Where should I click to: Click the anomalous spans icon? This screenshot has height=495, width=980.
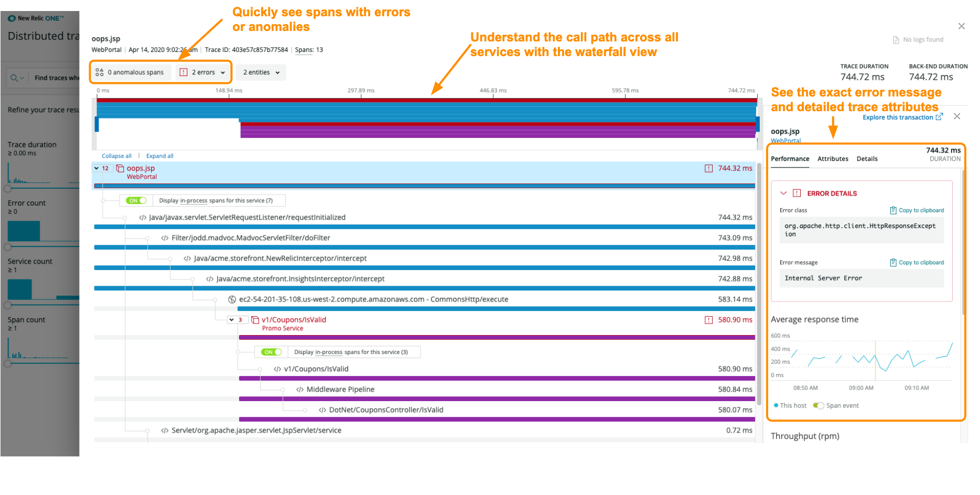pyautogui.click(x=100, y=72)
